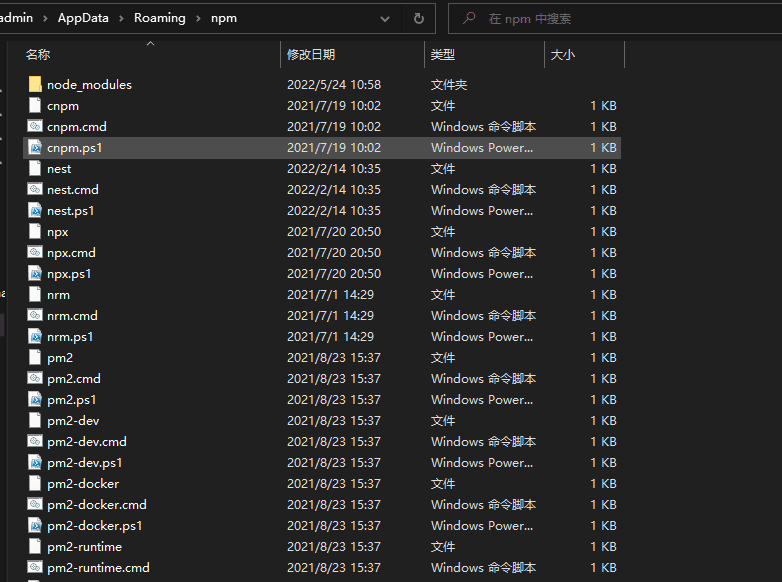Click the npx.cmd script icon
The height and width of the screenshot is (582, 782).
[35, 252]
